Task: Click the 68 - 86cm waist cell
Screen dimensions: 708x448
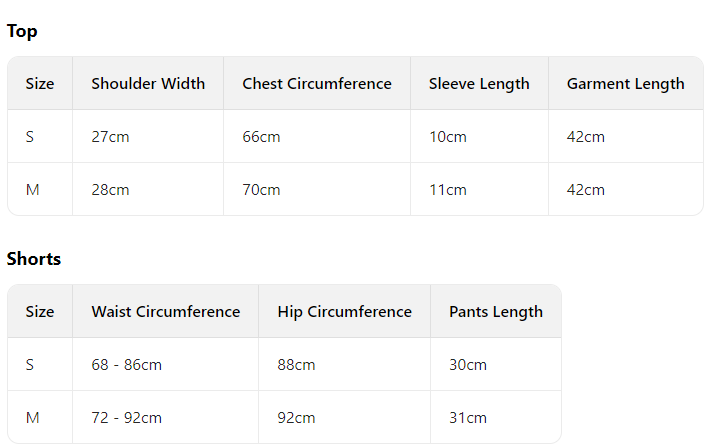Action: (x=126, y=365)
